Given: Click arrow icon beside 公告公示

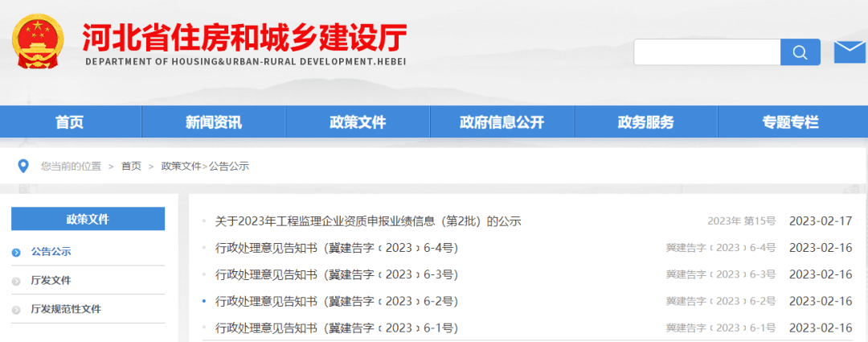Looking at the screenshot, I should [x=16, y=252].
